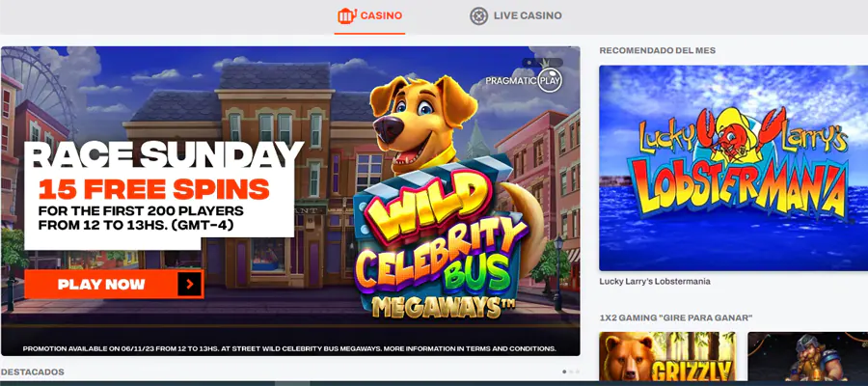The image size is (868, 386).
Task: Click the roulette wheel Live Casino icon
Action: (x=478, y=16)
